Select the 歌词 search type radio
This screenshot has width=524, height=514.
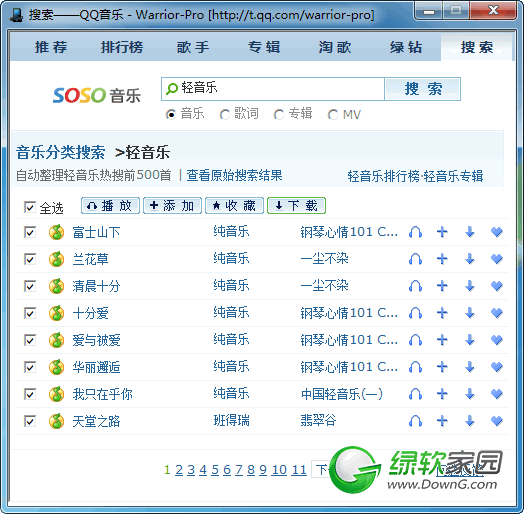225,115
